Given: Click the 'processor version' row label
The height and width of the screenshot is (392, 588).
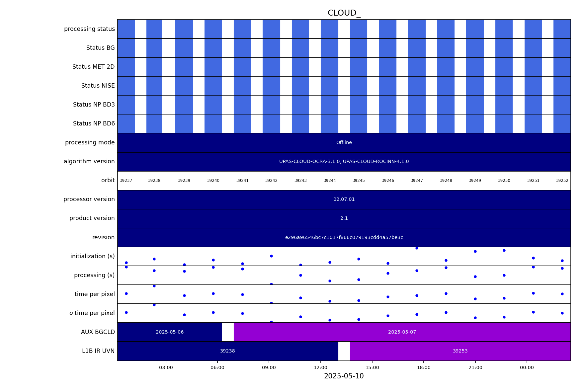Looking at the screenshot, I should pyautogui.click(x=89, y=199).
